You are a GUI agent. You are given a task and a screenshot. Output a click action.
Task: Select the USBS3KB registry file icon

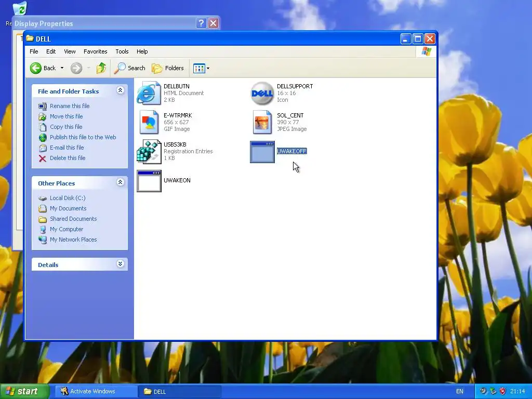pos(149,151)
